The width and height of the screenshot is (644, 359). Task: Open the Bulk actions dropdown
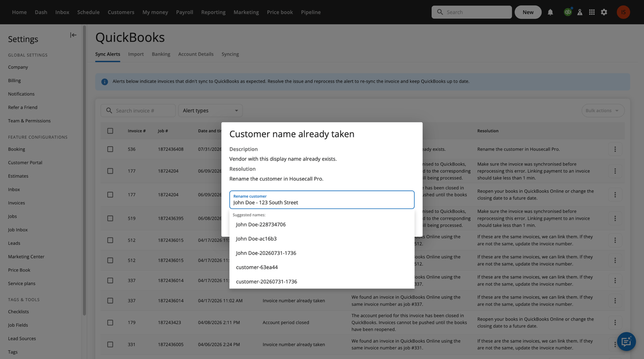coord(603,110)
